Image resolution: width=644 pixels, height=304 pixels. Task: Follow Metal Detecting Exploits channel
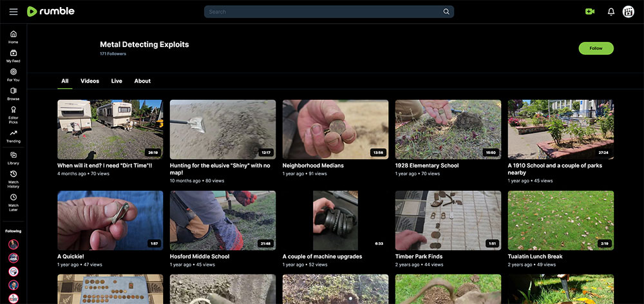tap(596, 48)
